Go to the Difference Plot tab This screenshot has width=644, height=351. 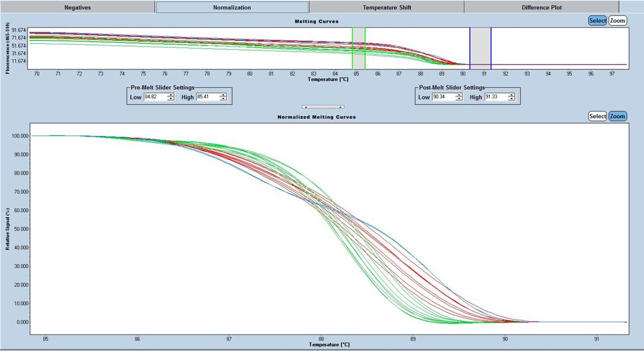click(x=541, y=7)
